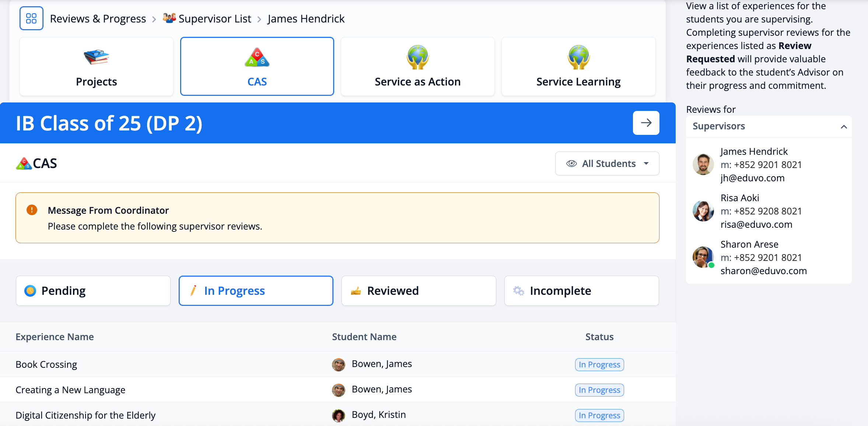The width and height of the screenshot is (868, 426).
Task: Select the In Progress tab
Action: click(256, 291)
